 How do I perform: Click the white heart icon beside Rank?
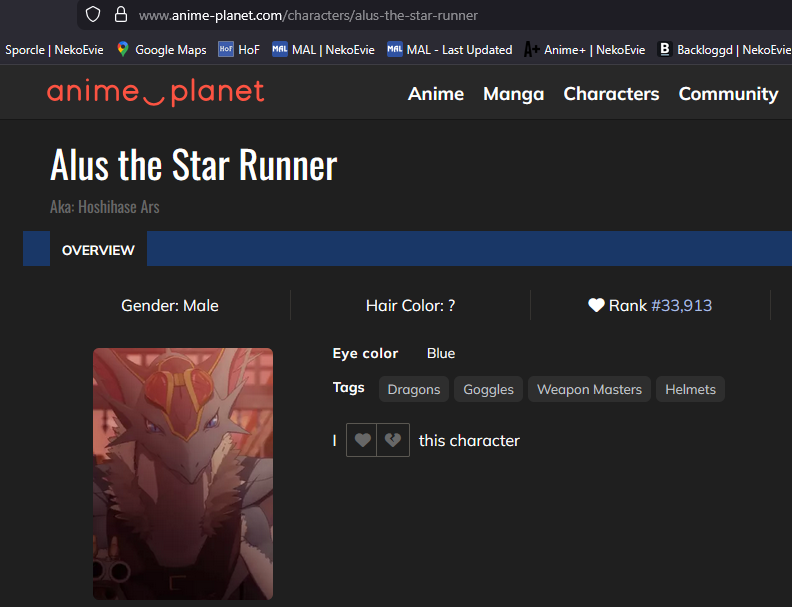click(x=596, y=305)
